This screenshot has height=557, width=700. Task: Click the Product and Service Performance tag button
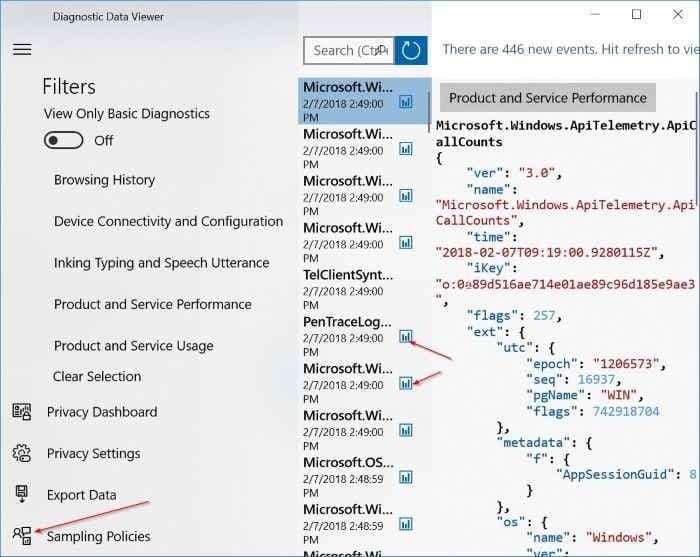[547, 98]
